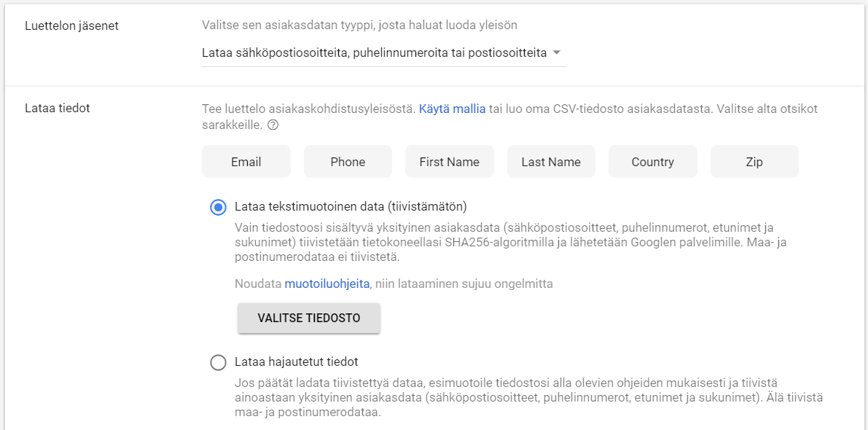
Task: Pick the Zip column header chip
Action: pyautogui.click(x=754, y=162)
